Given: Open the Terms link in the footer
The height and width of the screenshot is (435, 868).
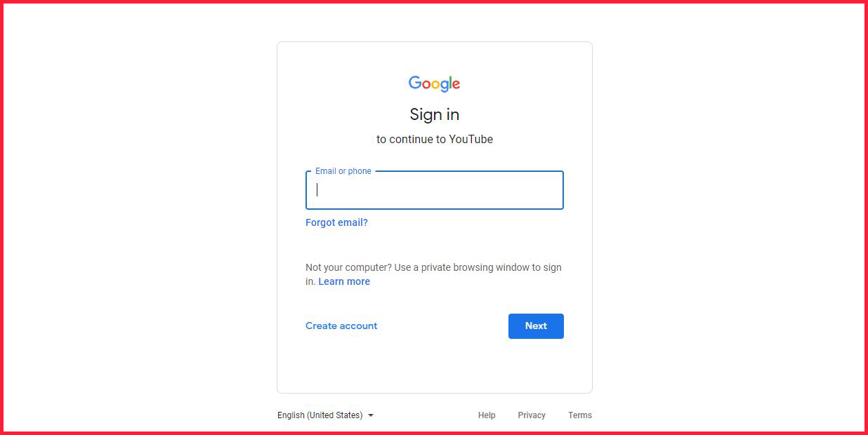Looking at the screenshot, I should (x=580, y=415).
